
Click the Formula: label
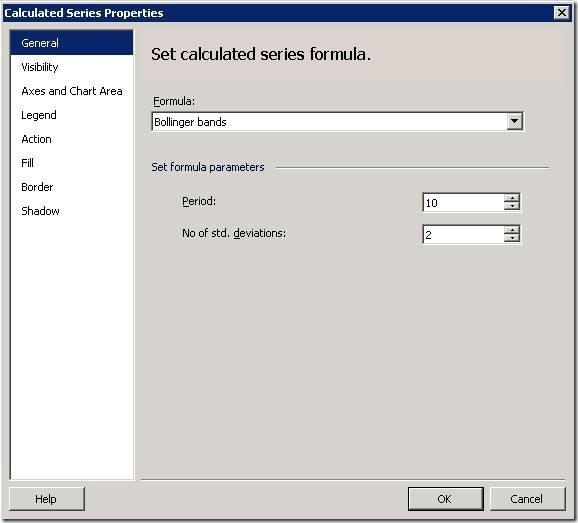tap(174, 101)
